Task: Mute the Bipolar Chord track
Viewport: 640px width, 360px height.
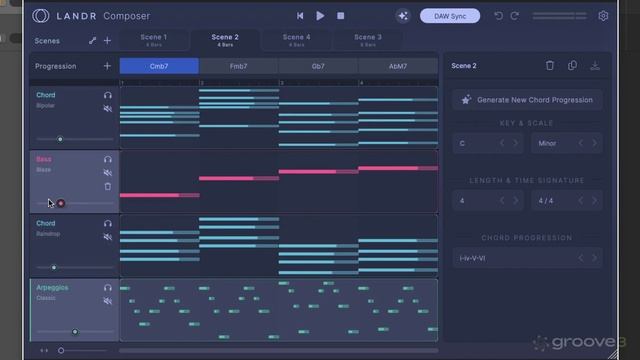Action: click(x=108, y=109)
